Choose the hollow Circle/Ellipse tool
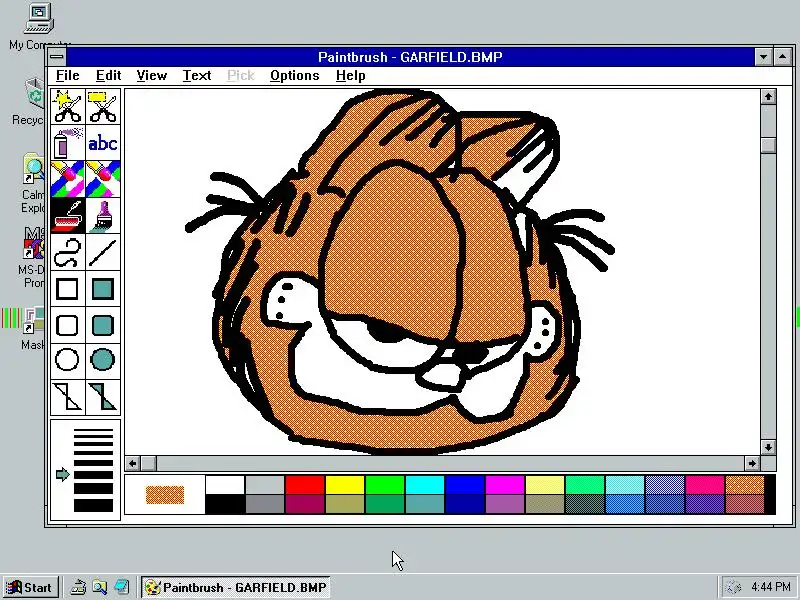This screenshot has height=600, width=800. pos(67,360)
